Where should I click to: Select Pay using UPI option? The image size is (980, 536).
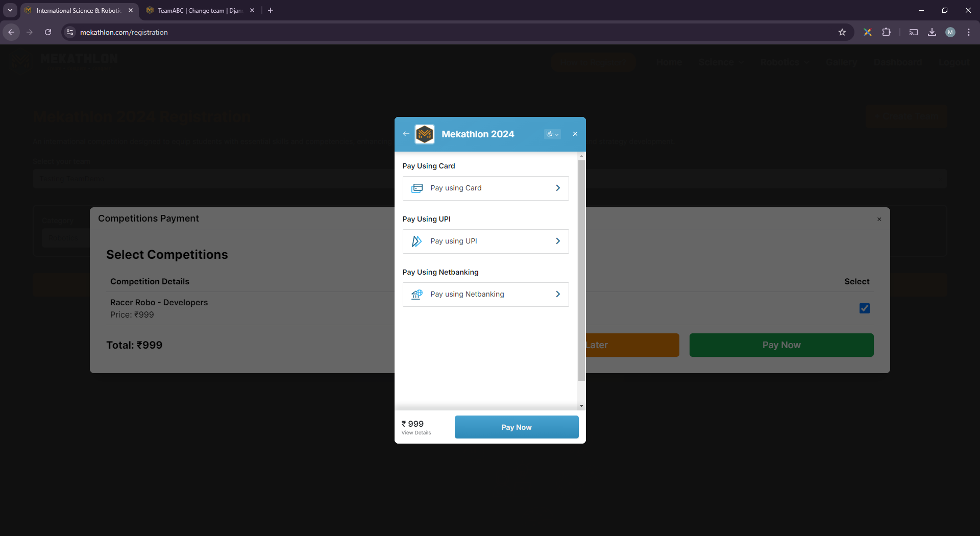point(486,241)
